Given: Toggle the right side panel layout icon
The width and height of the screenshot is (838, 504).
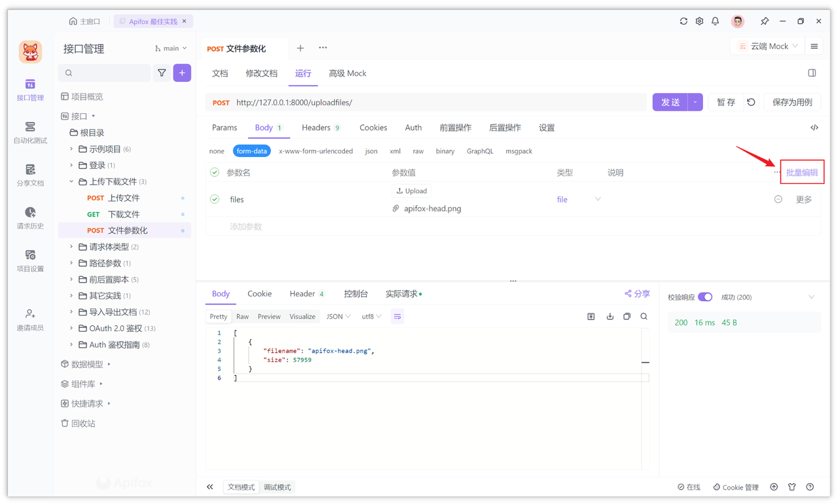Looking at the screenshot, I should click(812, 73).
